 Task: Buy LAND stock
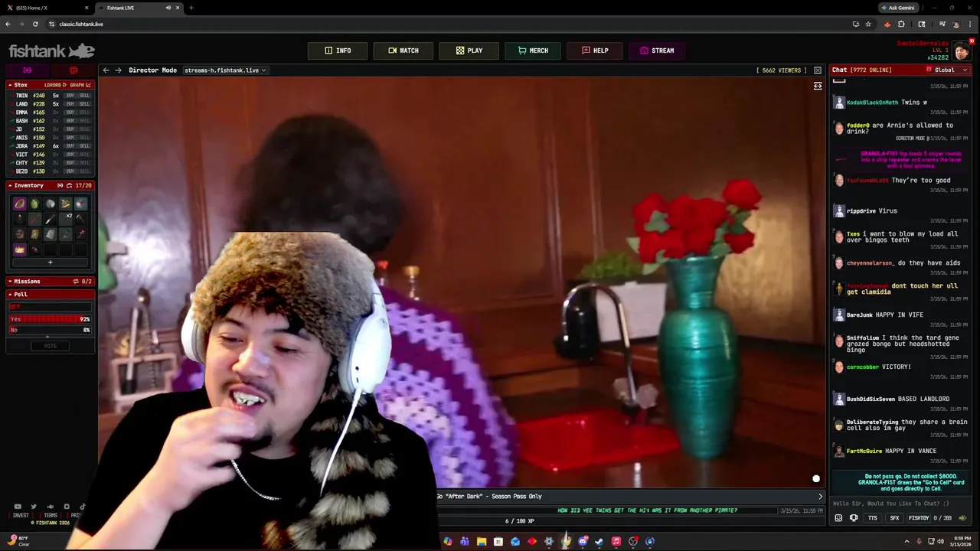(70, 104)
